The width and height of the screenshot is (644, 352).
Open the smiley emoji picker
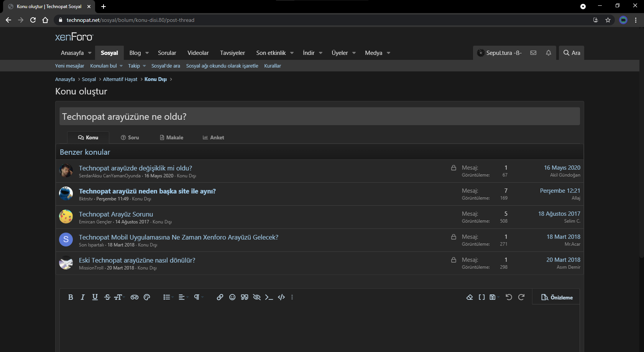pyautogui.click(x=232, y=297)
